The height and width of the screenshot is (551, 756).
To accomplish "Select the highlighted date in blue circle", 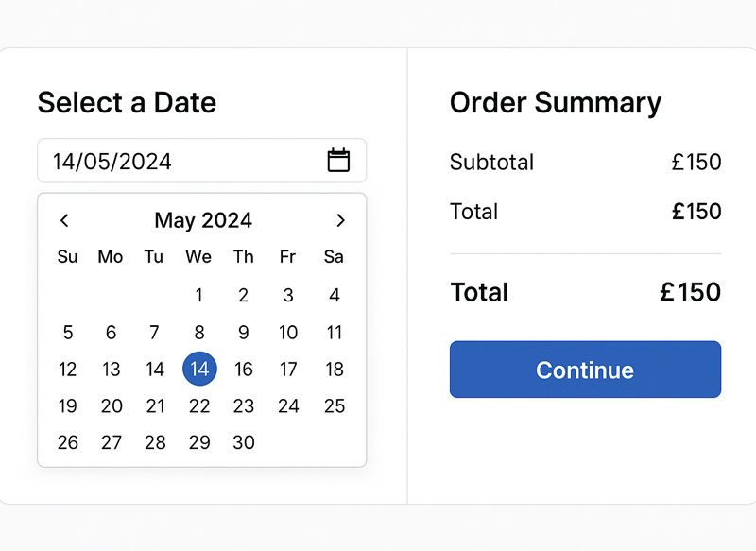I will point(199,369).
